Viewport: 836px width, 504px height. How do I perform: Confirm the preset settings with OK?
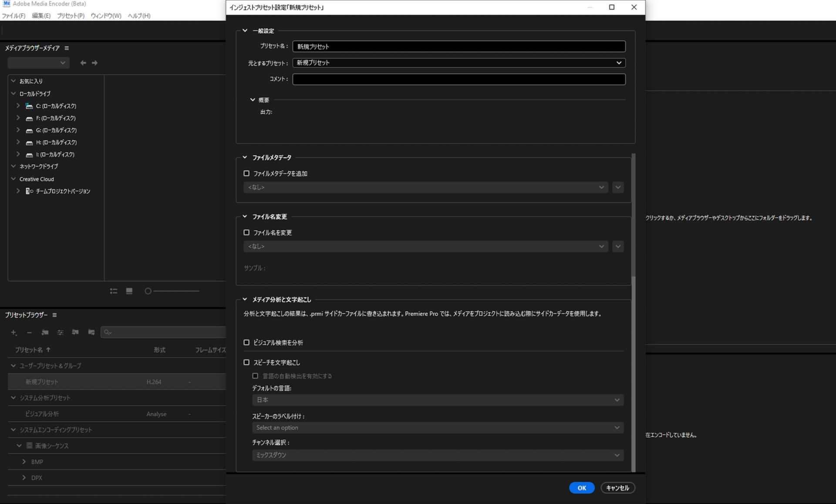pyautogui.click(x=582, y=487)
